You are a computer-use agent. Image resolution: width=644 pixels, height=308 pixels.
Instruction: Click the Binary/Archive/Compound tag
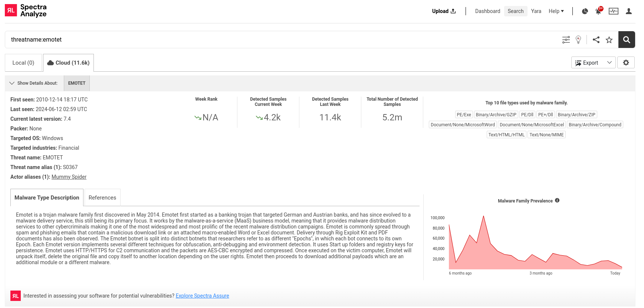(x=595, y=125)
